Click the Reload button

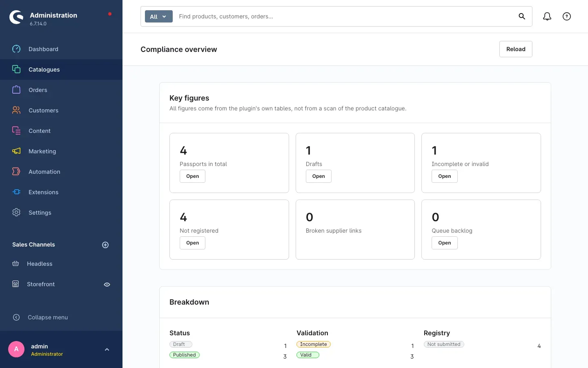pos(516,49)
